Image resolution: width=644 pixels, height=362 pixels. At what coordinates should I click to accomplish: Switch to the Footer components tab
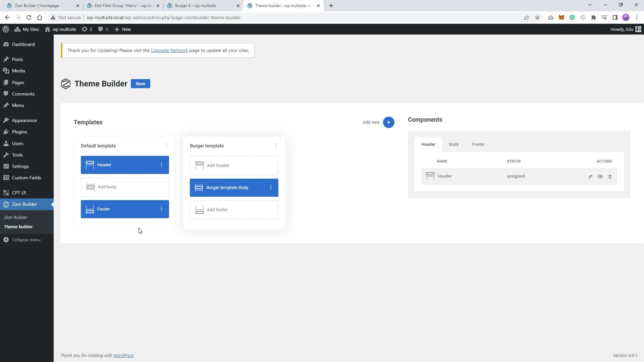coord(478,144)
